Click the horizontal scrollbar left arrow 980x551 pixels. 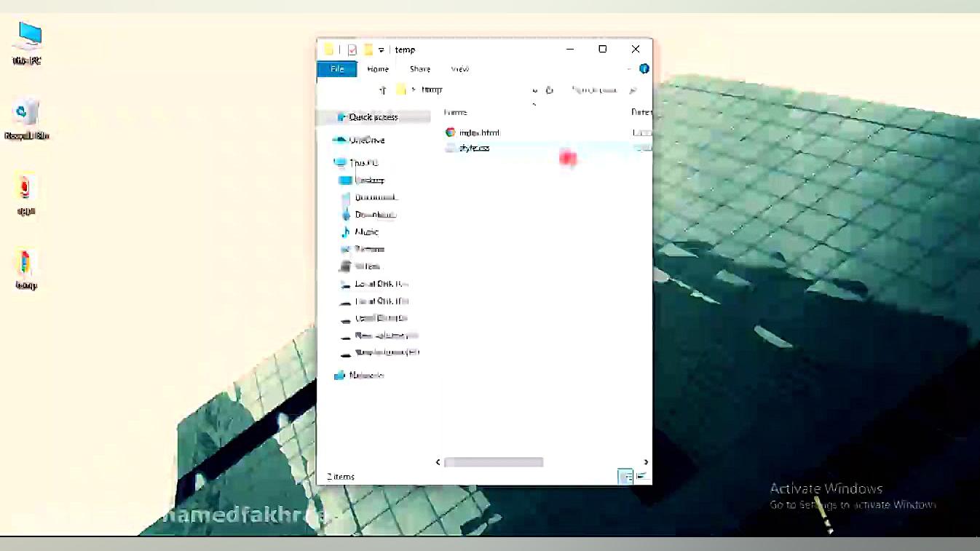(438, 462)
